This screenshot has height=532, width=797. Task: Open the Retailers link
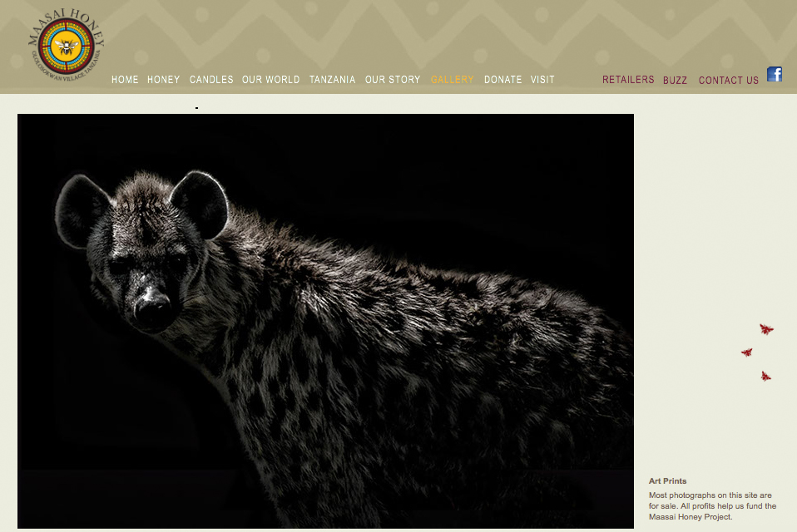click(x=628, y=80)
